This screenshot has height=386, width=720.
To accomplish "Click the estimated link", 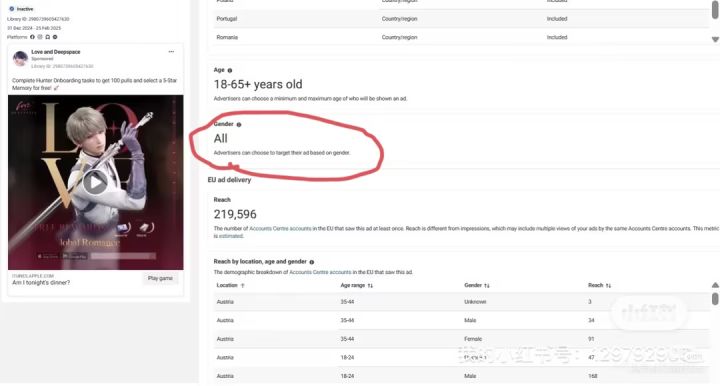I will click(x=231, y=236).
